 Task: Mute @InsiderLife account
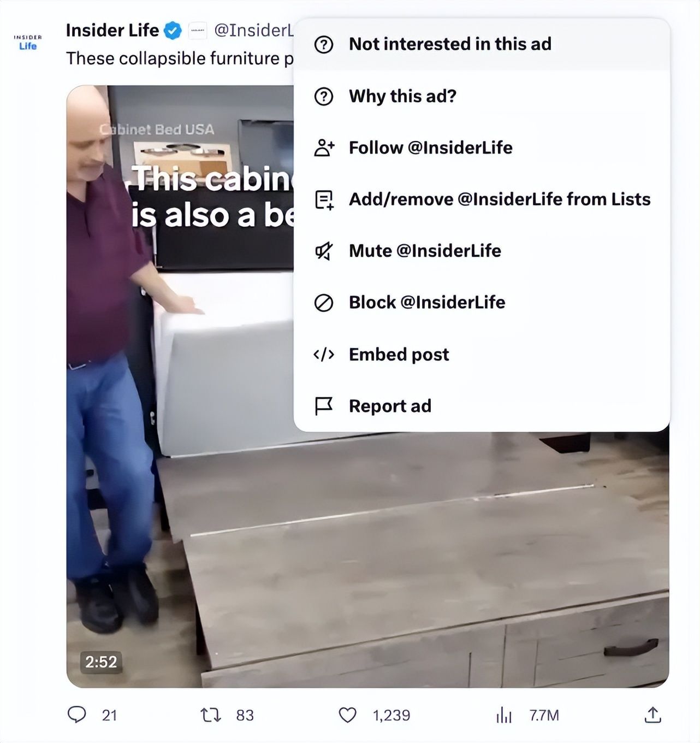click(424, 251)
